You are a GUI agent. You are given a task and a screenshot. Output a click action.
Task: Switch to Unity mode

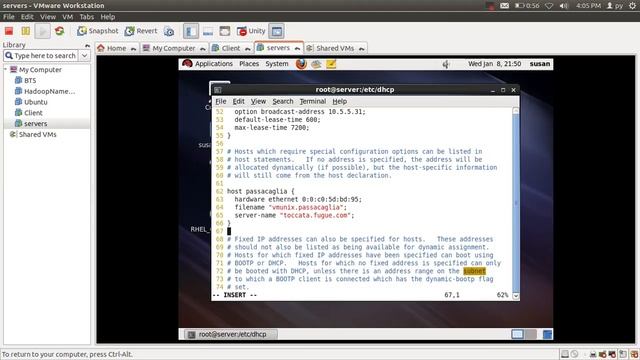(251, 31)
